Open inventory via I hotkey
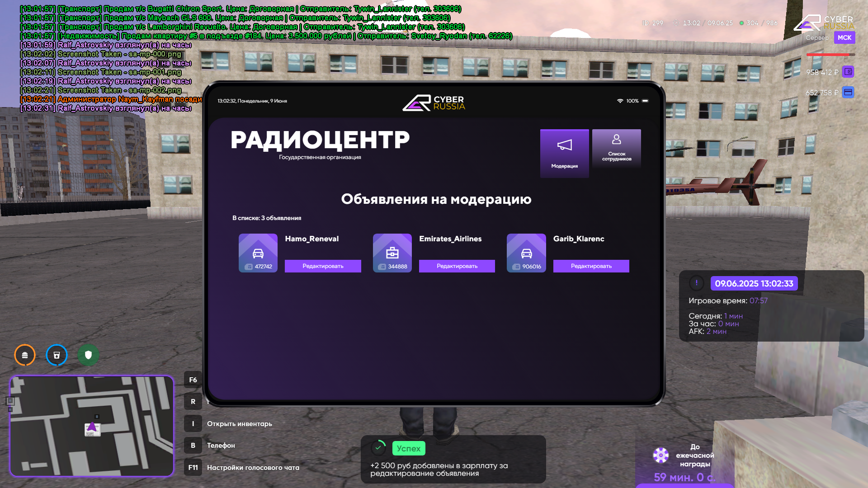Image resolution: width=868 pixels, height=488 pixels. [x=193, y=424]
